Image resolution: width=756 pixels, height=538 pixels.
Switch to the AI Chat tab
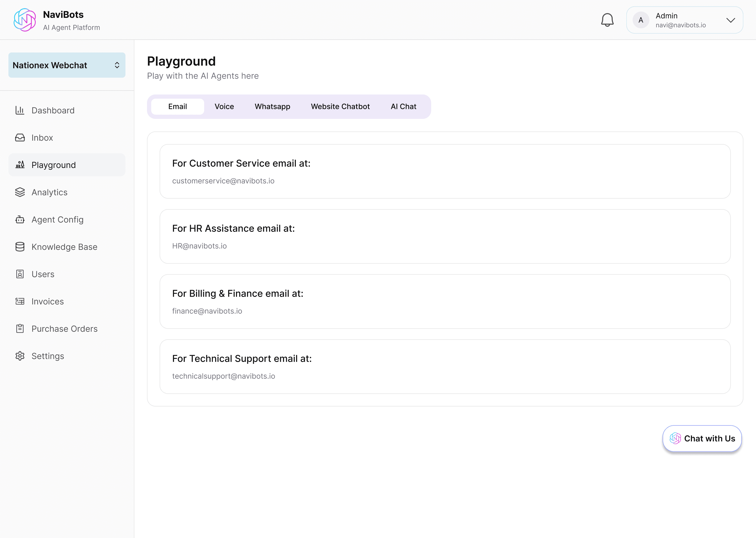(403, 107)
